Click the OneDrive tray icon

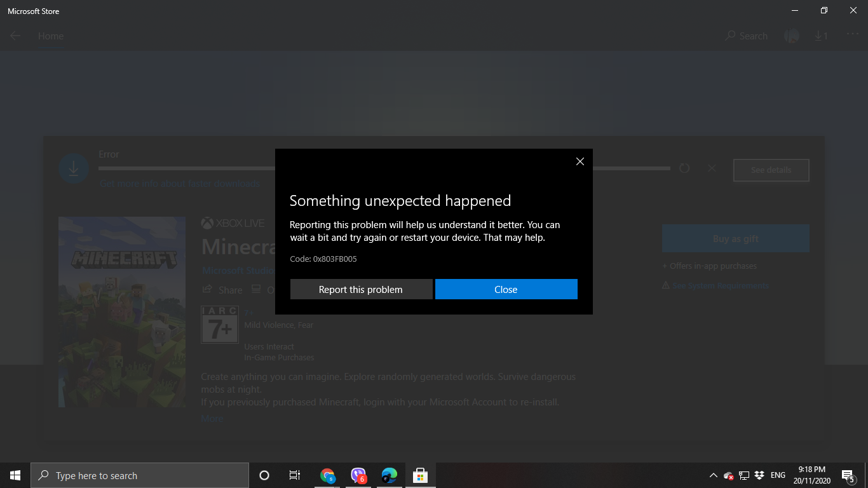coord(729,475)
